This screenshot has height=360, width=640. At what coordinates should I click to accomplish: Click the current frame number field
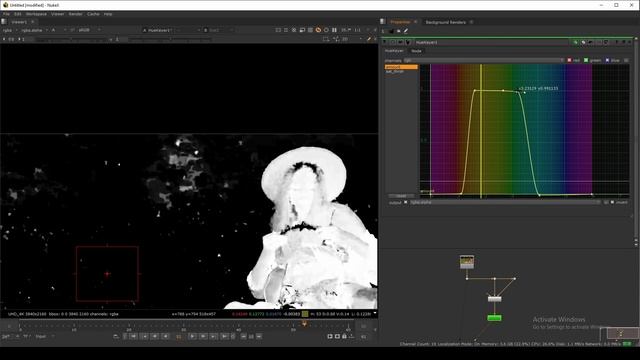(x=179, y=336)
